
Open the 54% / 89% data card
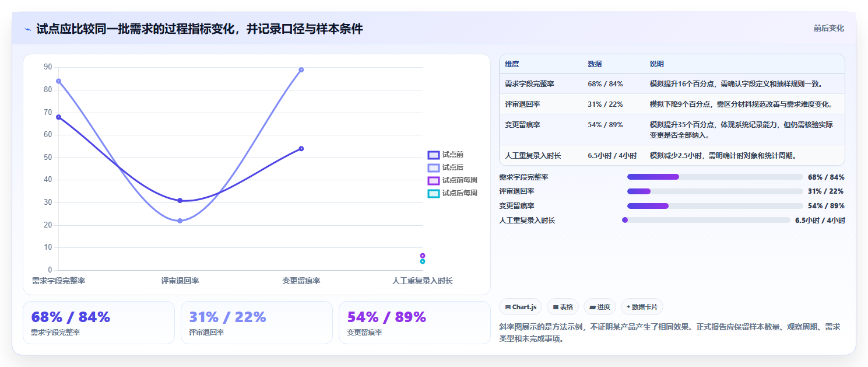click(x=414, y=323)
